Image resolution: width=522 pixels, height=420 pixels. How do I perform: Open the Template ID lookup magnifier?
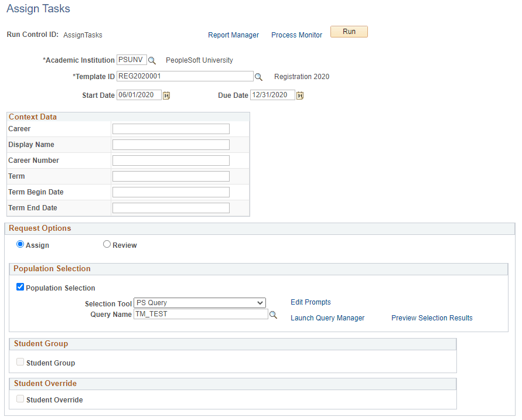click(258, 76)
